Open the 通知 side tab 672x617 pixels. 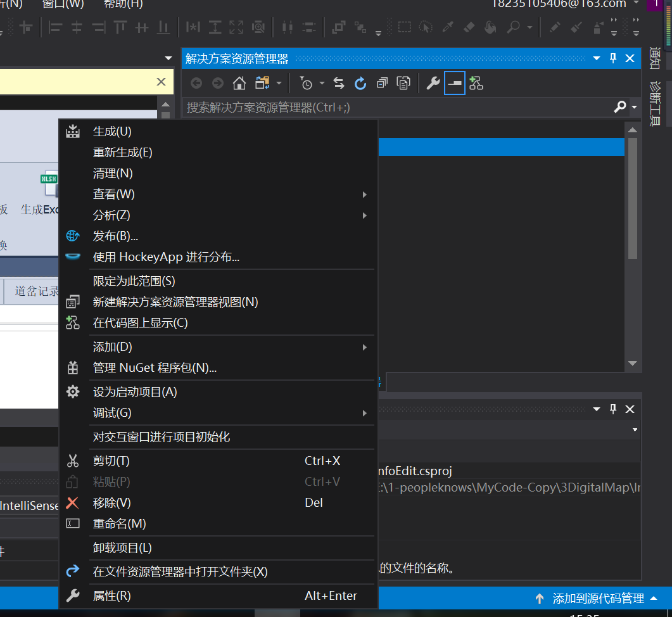coord(654,58)
